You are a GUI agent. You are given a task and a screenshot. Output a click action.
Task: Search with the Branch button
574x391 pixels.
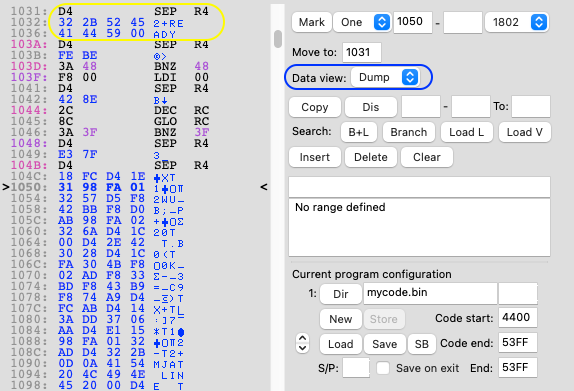coord(409,132)
